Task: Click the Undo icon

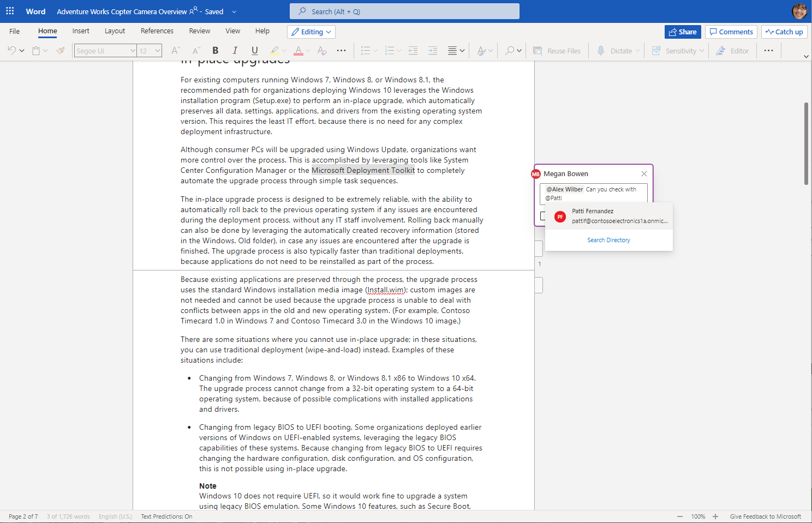Action: 11,51
